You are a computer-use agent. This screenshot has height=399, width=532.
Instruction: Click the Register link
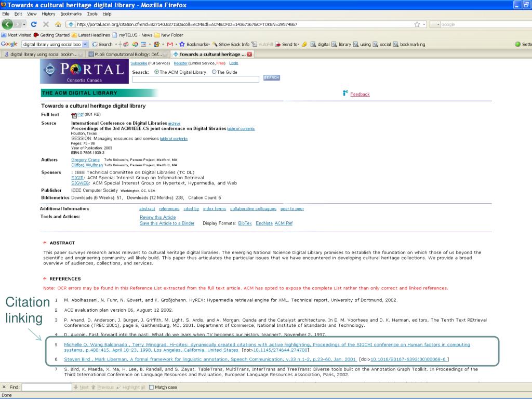coord(180,63)
